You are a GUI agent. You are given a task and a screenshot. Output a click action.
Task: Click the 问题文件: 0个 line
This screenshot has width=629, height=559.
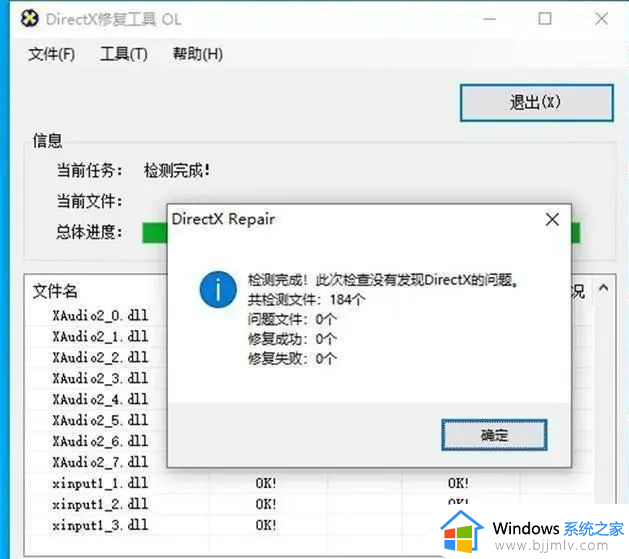(292, 319)
